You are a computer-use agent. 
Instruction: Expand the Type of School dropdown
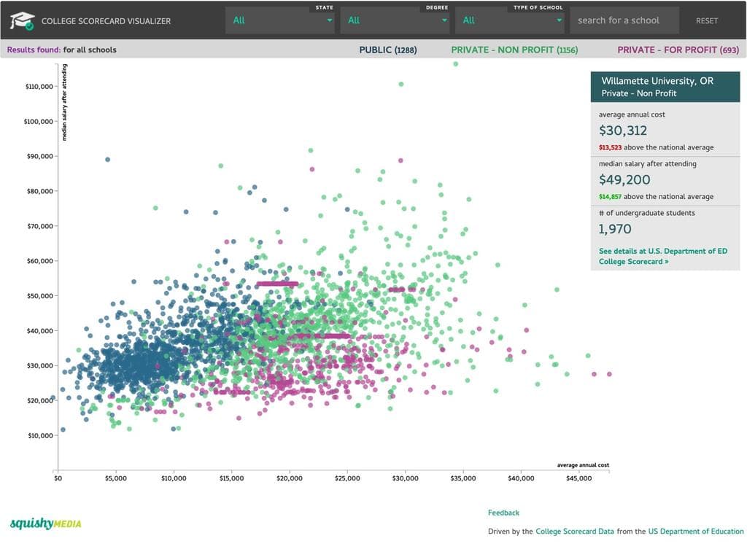(511, 20)
